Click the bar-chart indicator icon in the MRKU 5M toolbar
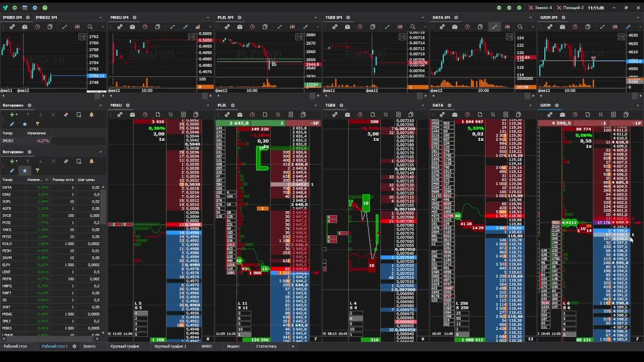Image resolution: width=644 pixels, height=362 pixels. pos(198,27)
